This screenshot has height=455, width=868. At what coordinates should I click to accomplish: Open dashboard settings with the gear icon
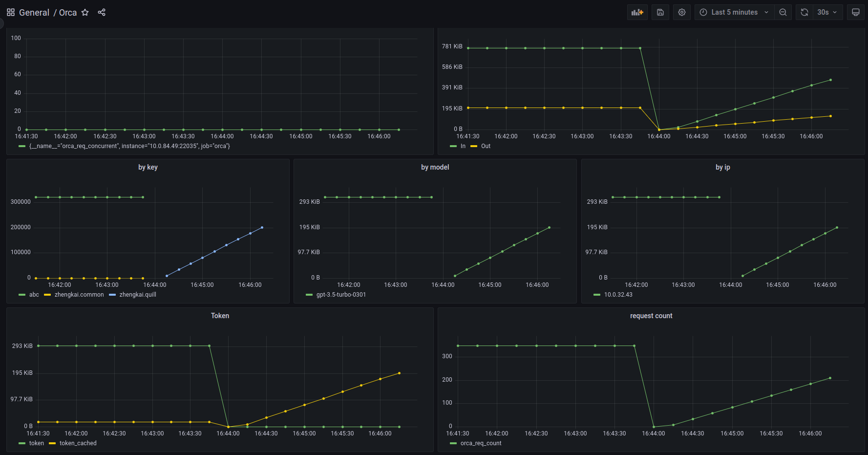682,12
